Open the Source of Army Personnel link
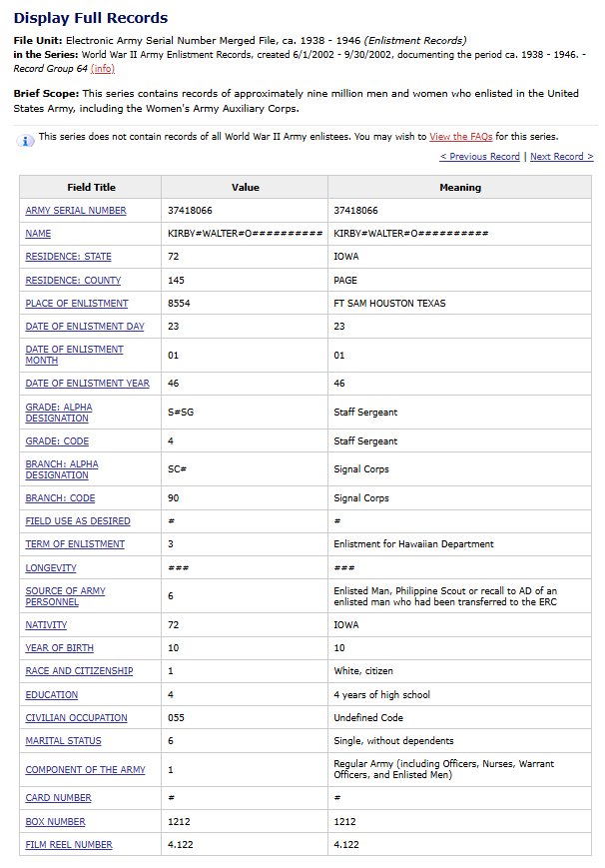 65,596
